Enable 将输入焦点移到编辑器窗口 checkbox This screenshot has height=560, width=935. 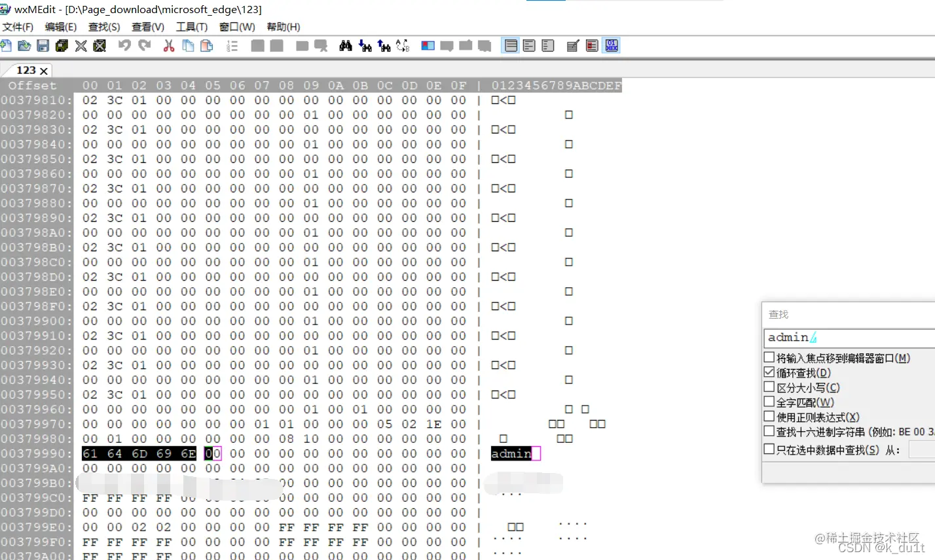769,357
